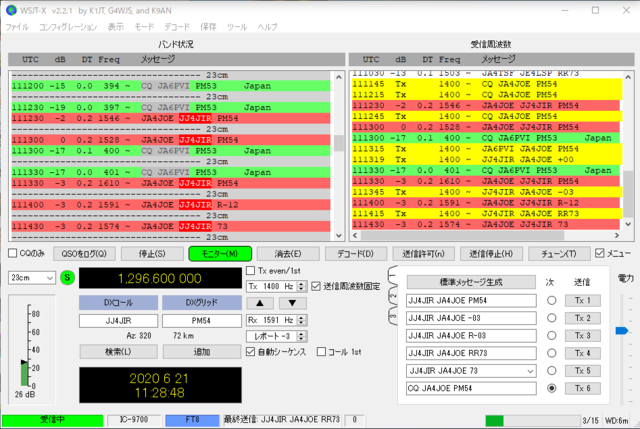
Task: Click the WSJT-X globe app icon
Action: (x=11, y=10)
